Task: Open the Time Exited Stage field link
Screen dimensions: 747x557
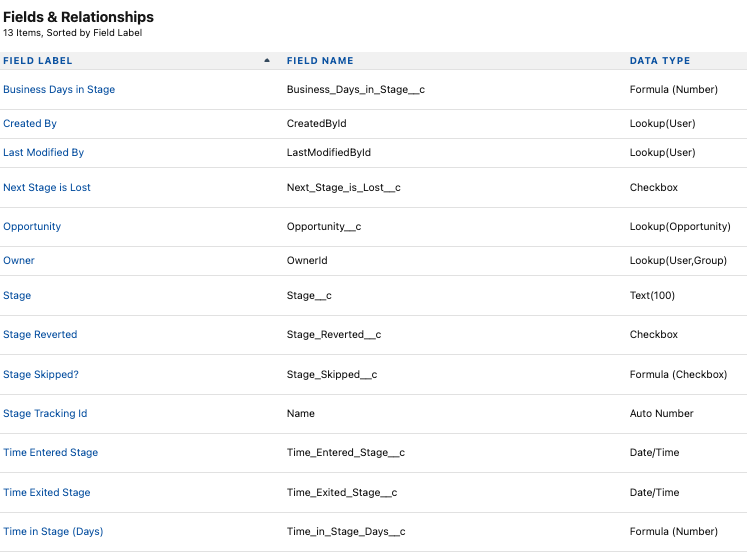Action: (47, 493)
